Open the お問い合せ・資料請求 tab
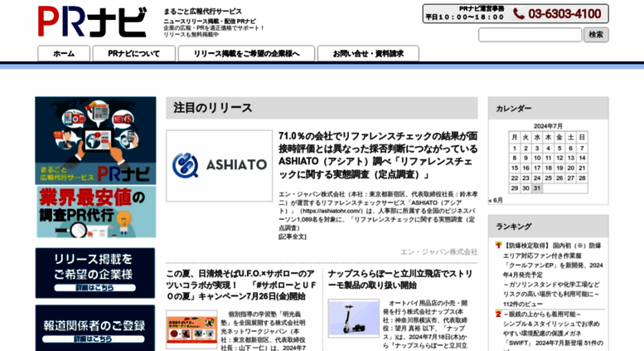This screenshot has width=644, height=351. pos(368,53)
